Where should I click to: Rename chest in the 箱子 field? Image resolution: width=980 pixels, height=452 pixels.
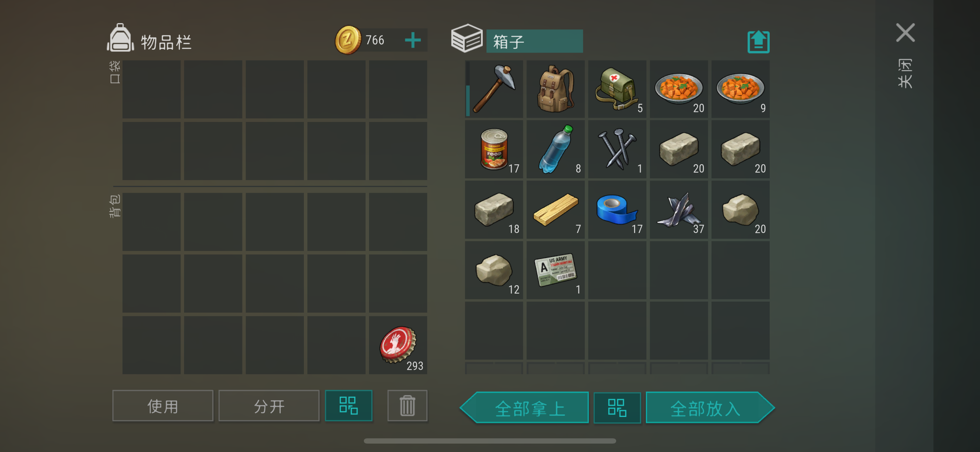pos(535,41)
